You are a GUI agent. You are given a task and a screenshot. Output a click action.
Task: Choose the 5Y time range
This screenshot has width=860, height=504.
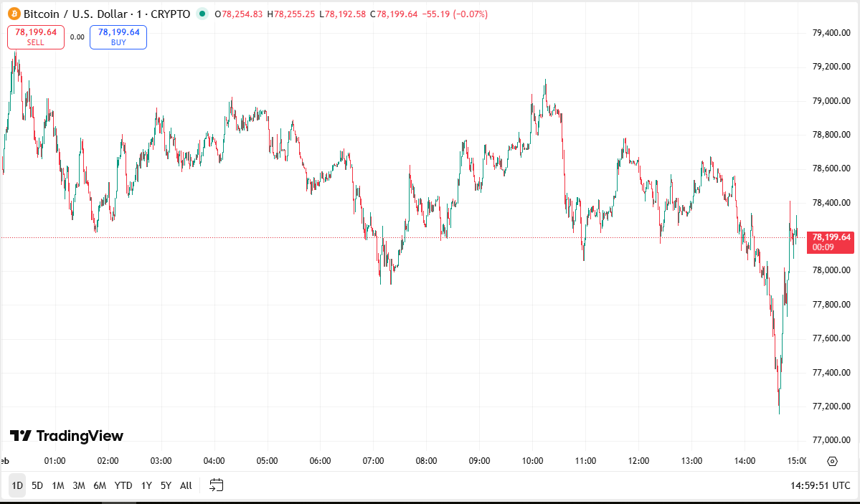pos(166,485)
